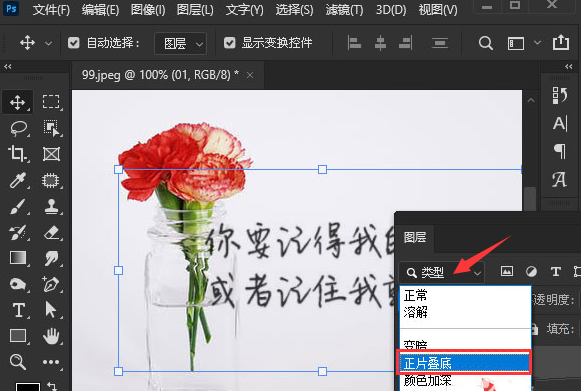Open the 图层(L) menu
This screenshot has height=391, width=581.
click(195, 10)
